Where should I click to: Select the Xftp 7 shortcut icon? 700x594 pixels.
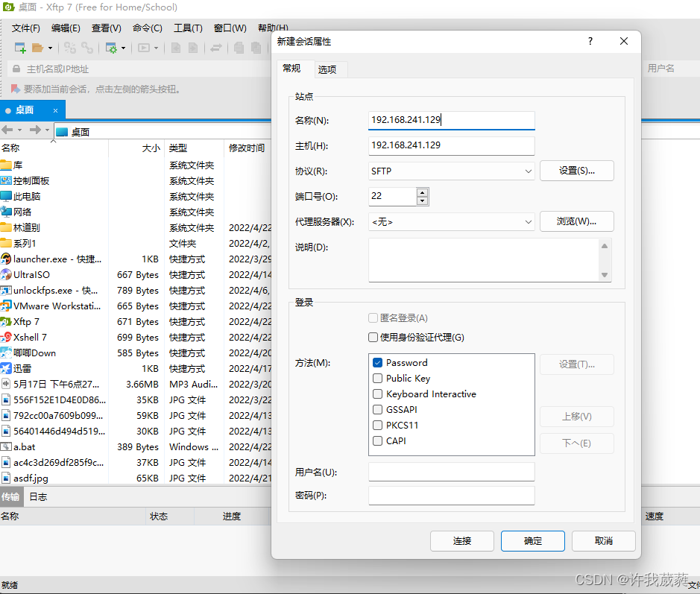click(x=6, y=321)
